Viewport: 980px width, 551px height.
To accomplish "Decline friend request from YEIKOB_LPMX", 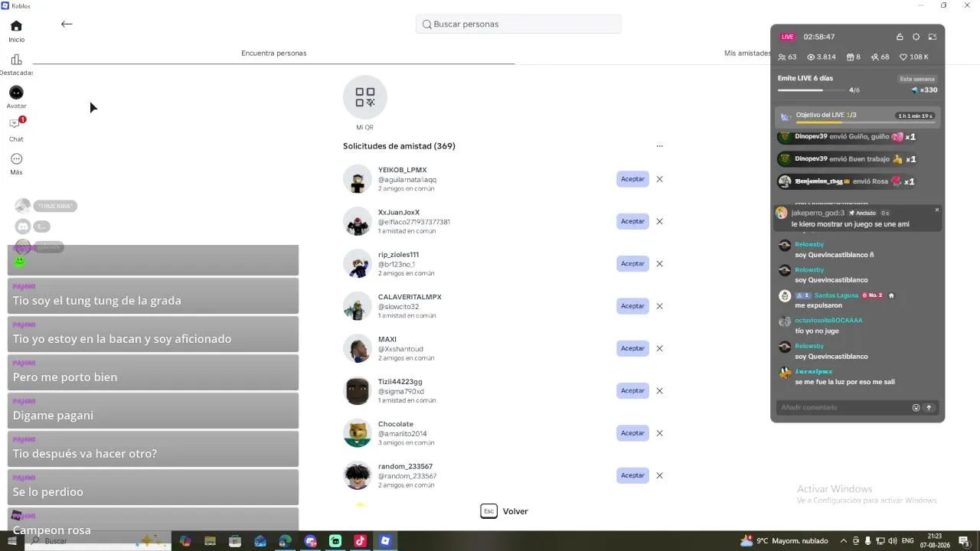I will point(659,179).
